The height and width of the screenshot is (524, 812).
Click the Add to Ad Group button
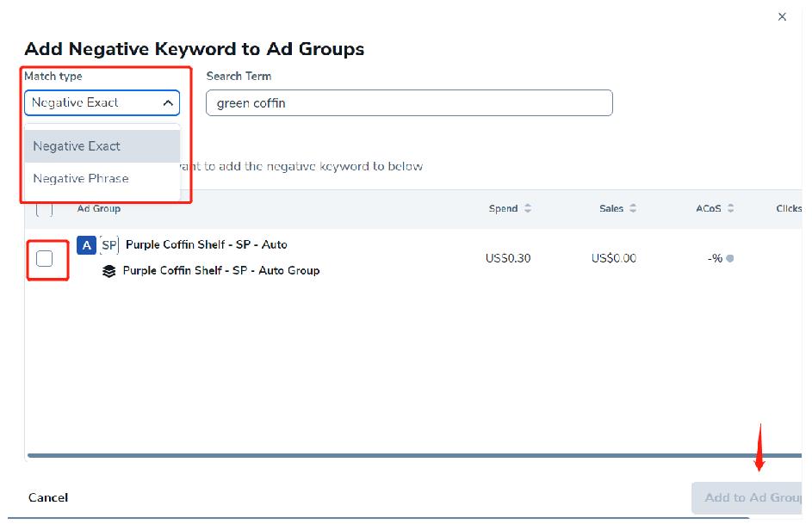(751, 497)
